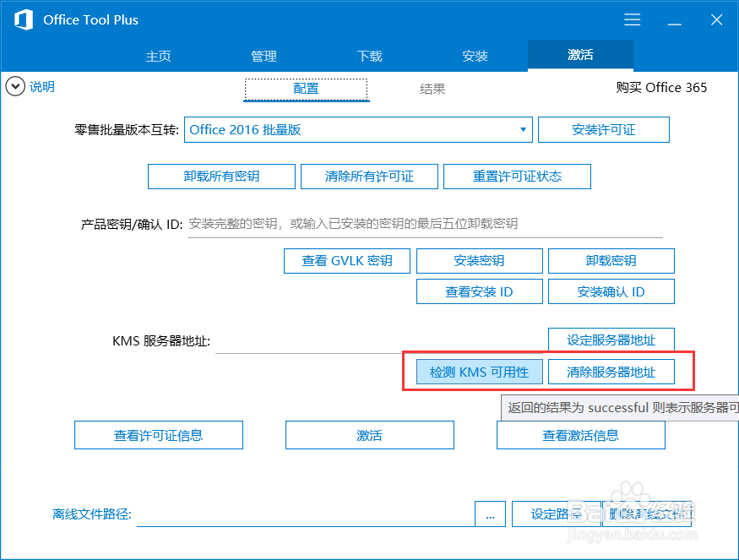The height and width of the screenshot is (560, 739).
Task: Click 安装确认 ID button
Action: pyautogui.click(x=611, y=291)
